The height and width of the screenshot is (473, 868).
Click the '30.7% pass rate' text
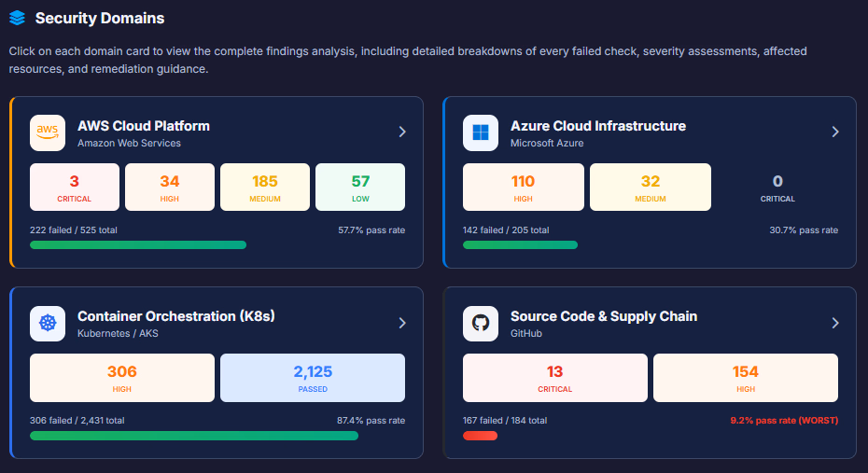pyautogui.click(x=804, y=230)
